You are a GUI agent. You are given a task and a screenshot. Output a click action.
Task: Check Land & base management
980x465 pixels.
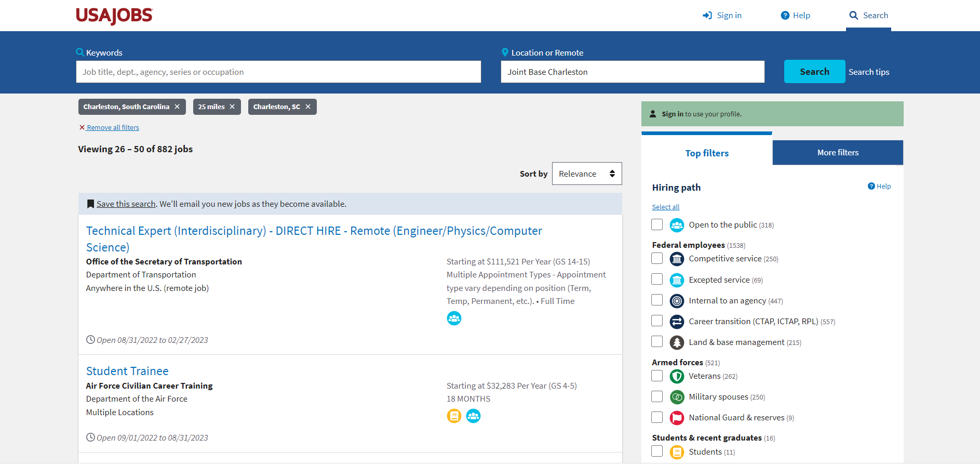[657, 341]
